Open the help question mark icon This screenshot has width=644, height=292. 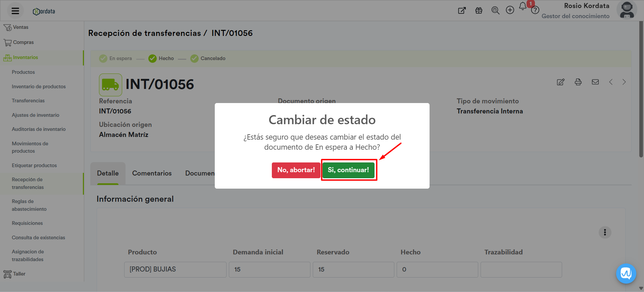pyautogui.click(x=535, y=10)
